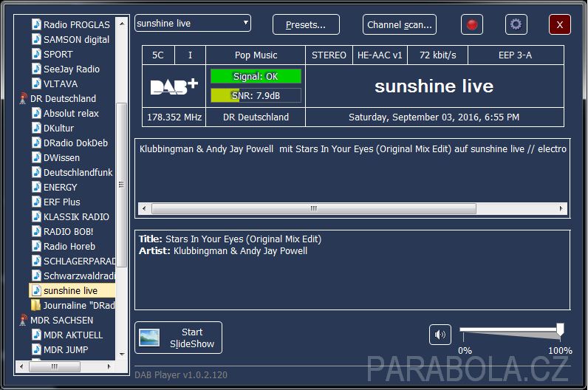Open the Presets dialog
The image size is (588, 390).
(x=306, y=25)
